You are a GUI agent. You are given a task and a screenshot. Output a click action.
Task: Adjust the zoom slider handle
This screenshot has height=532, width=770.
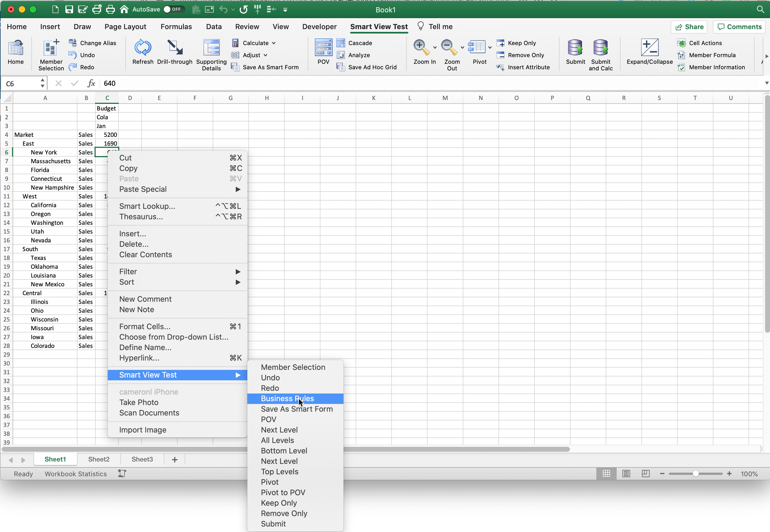695,474
